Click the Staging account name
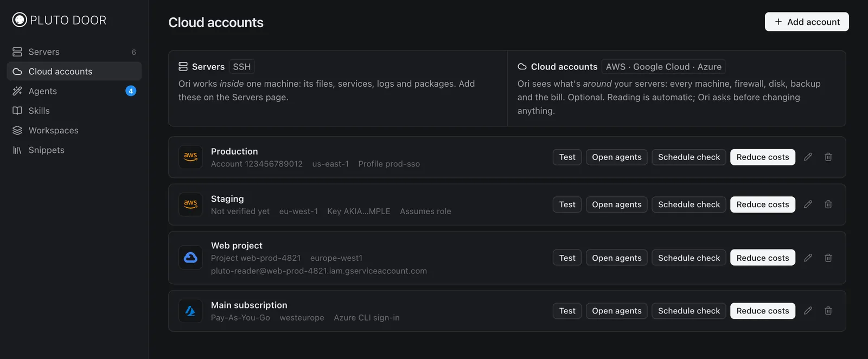 pos(227,199)
